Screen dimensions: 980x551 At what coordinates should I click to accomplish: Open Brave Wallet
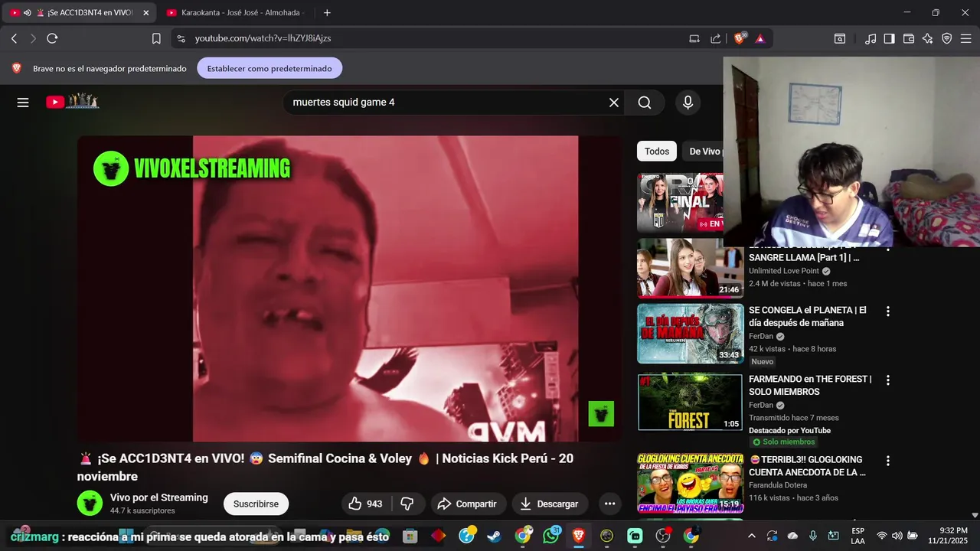tap(909, 38)
